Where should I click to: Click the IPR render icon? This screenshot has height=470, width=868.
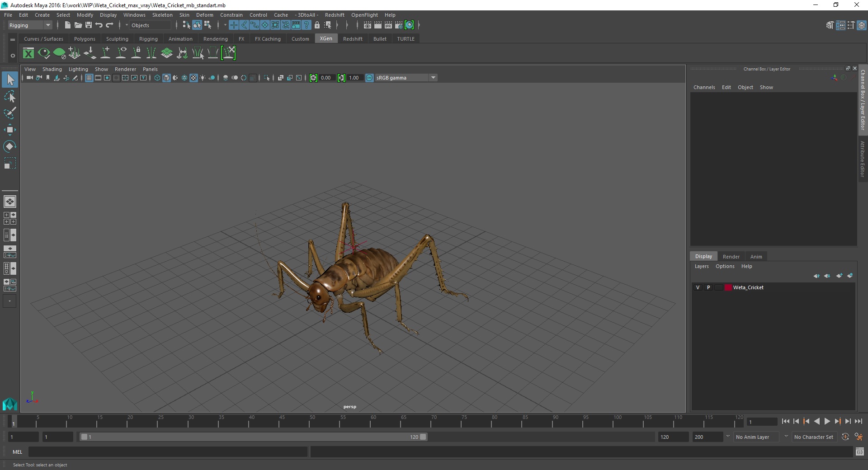388,25
